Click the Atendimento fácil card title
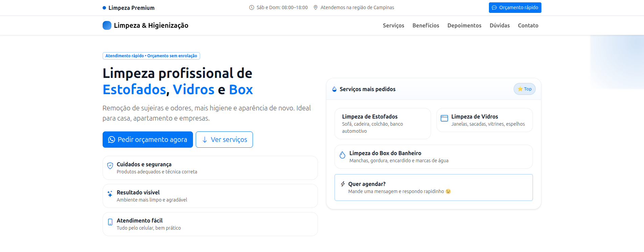The height and width of the screenshot is (252, 644). [139, 220]
